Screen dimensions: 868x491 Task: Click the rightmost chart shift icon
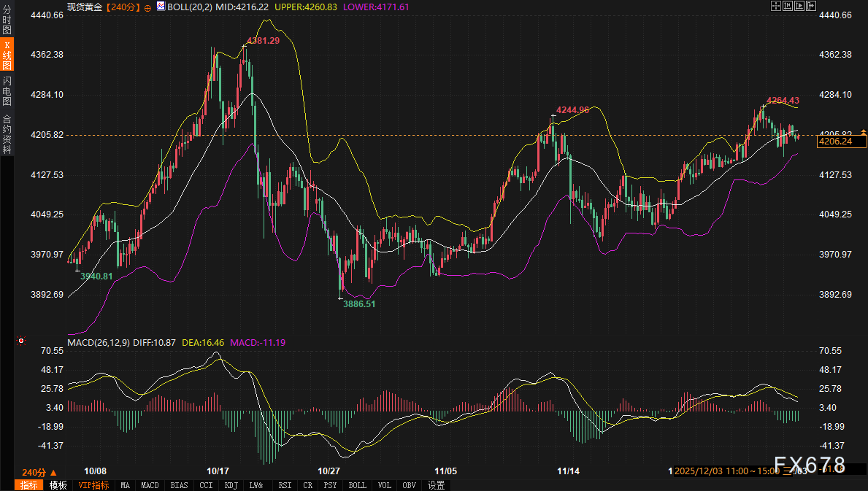810,6
